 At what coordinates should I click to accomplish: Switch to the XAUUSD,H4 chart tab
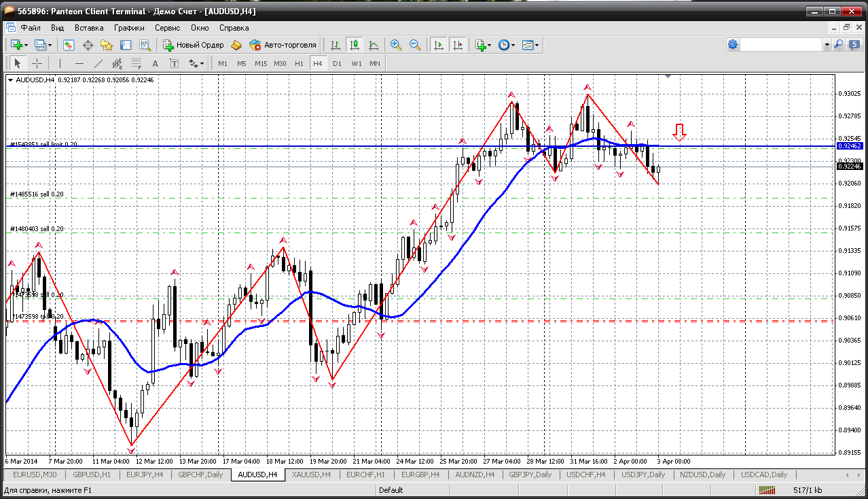[311, 475]
